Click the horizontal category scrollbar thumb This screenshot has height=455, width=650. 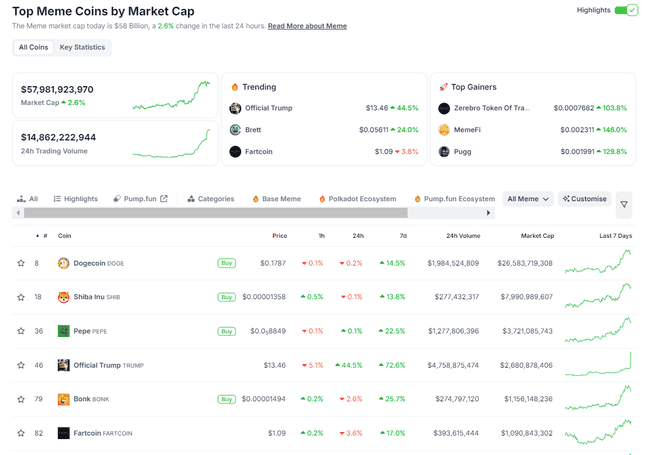tap(215, 213)
